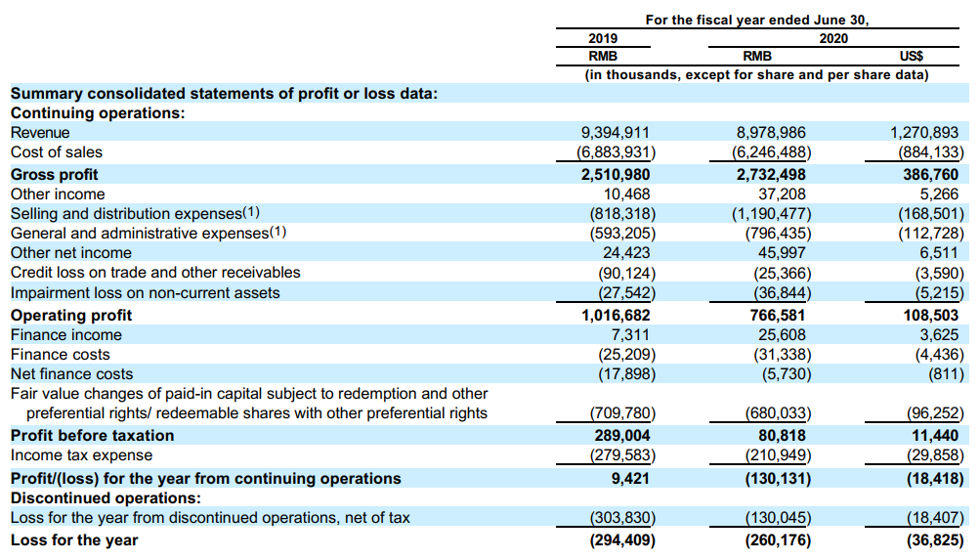Click the US$ revenue value 1,270,893

(x=923, y=133)
